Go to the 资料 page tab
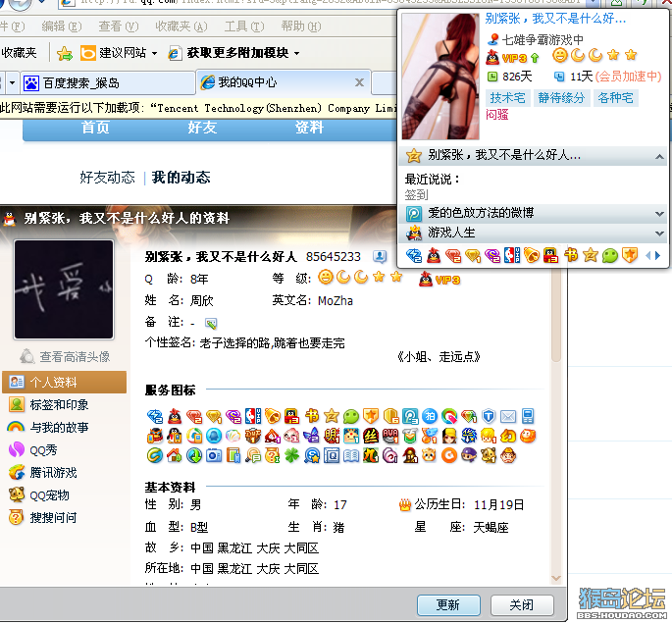This screenshot has height=624, width=672. [309, 128]
